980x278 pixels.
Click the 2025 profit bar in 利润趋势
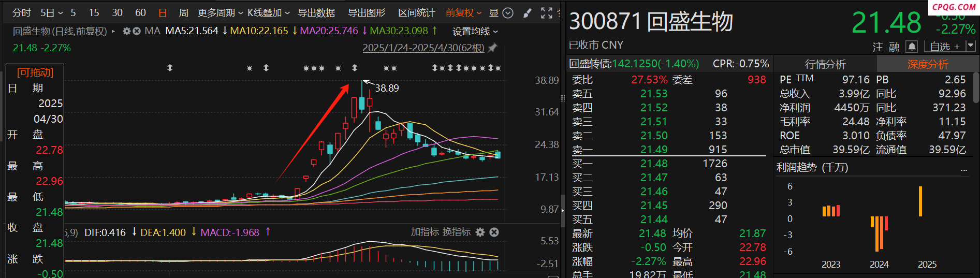tap(920, 201)
